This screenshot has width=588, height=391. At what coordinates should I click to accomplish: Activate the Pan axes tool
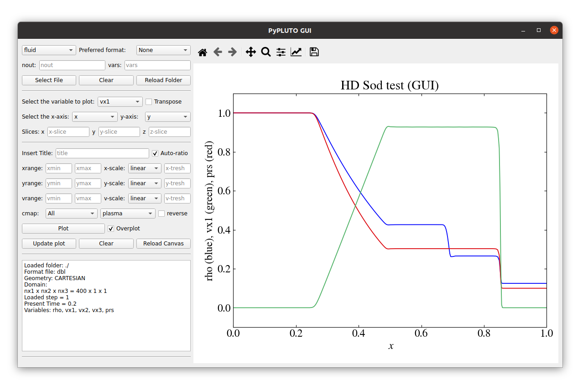pyautogui.click(x=251, y=52)
